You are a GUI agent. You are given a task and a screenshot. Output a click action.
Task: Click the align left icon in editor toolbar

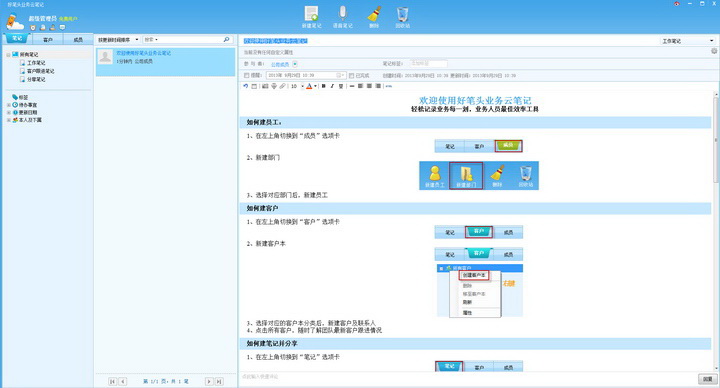point(360,86)
